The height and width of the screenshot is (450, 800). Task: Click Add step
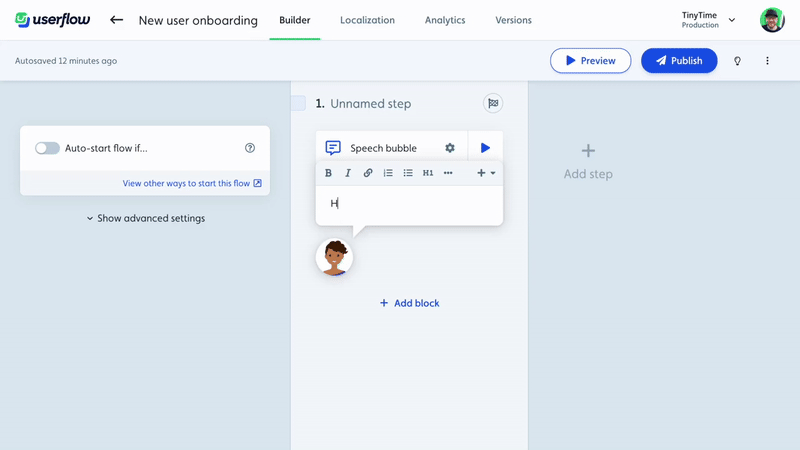coord(588,162)
